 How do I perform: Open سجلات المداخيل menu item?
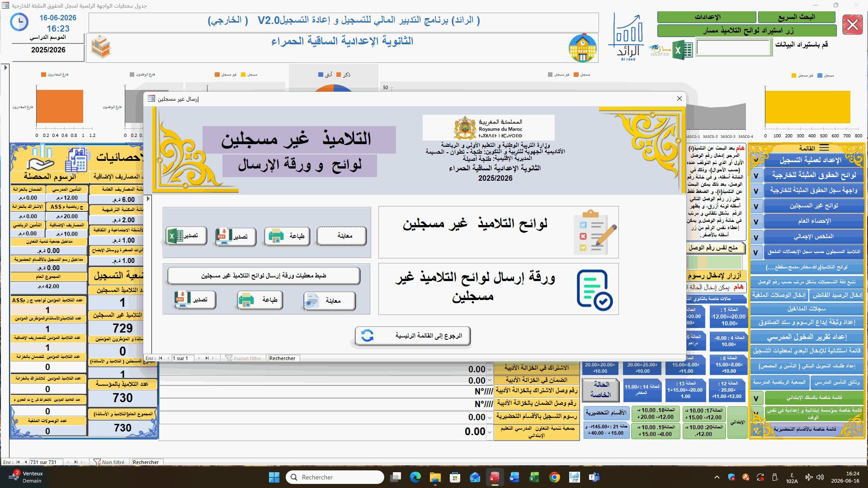click(807, 309)
